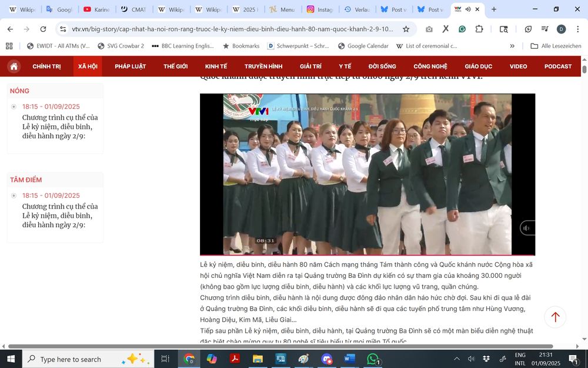The width and height of the screenshot is (588, 368).
Task: Reload the current VTV page
Action: pos(43,29)
